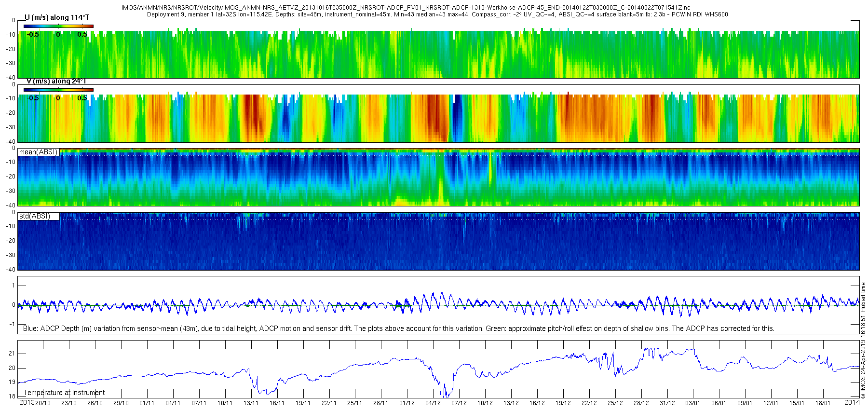Click the '22/11' date tick label

point(329,403)
